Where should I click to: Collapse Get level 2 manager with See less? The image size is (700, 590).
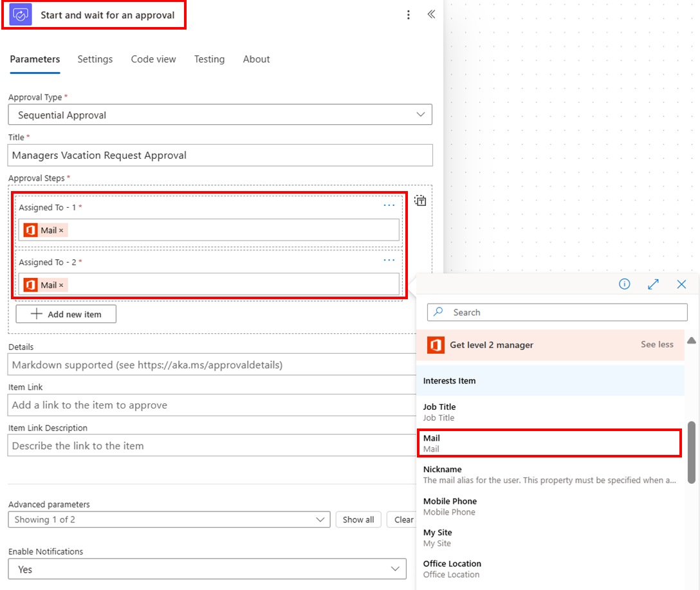[657, 345]
